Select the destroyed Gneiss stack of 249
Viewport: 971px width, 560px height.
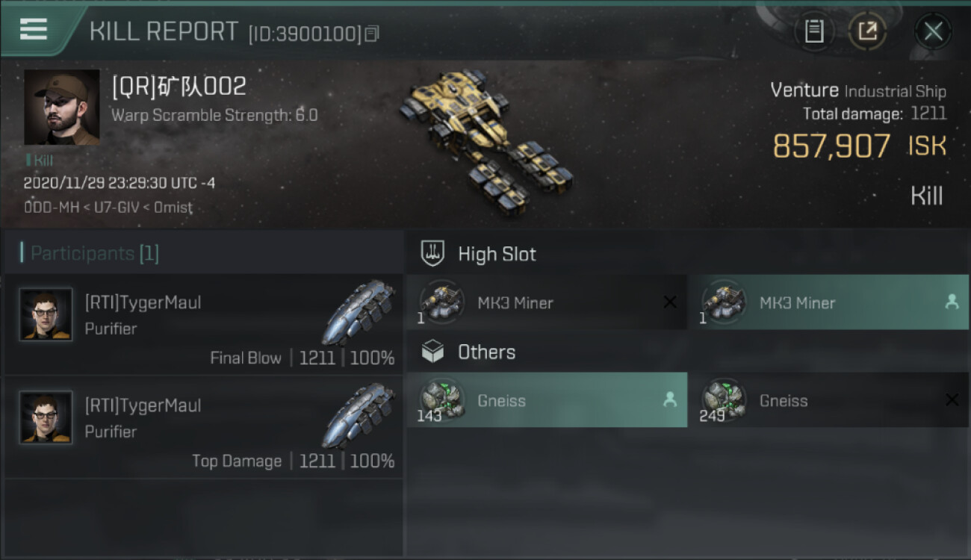click(828, 400)
